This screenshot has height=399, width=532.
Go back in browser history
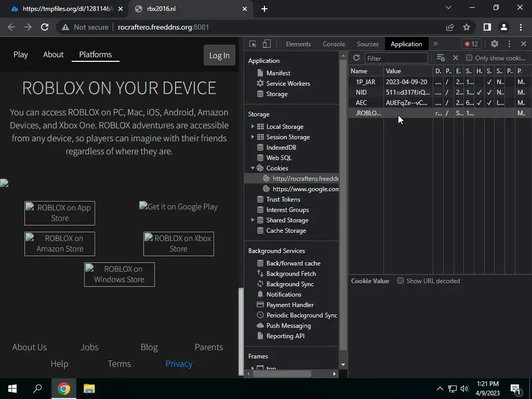coord(11,27)
